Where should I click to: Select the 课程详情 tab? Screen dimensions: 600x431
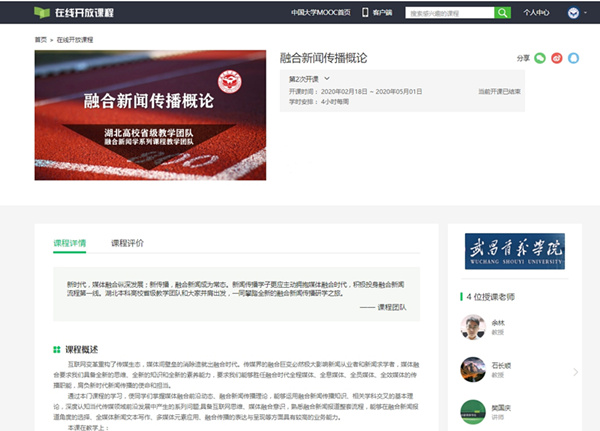click(70, 243)
